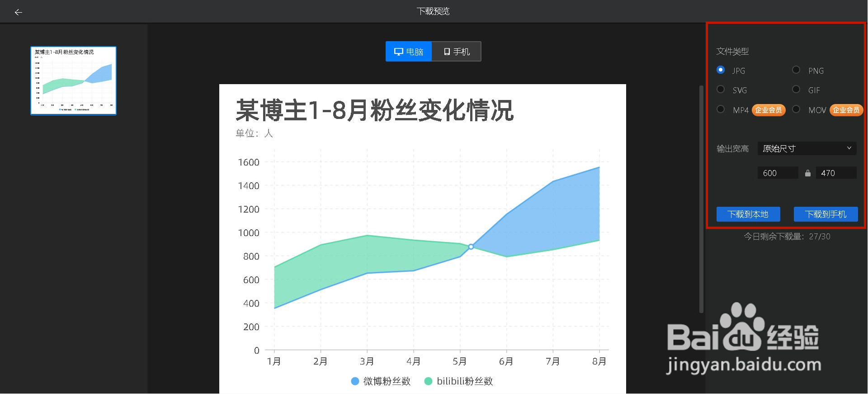This screenshot has width=868, height=394.
Task: Click the 单位：人 subtitle
Action: coord(254,133)
